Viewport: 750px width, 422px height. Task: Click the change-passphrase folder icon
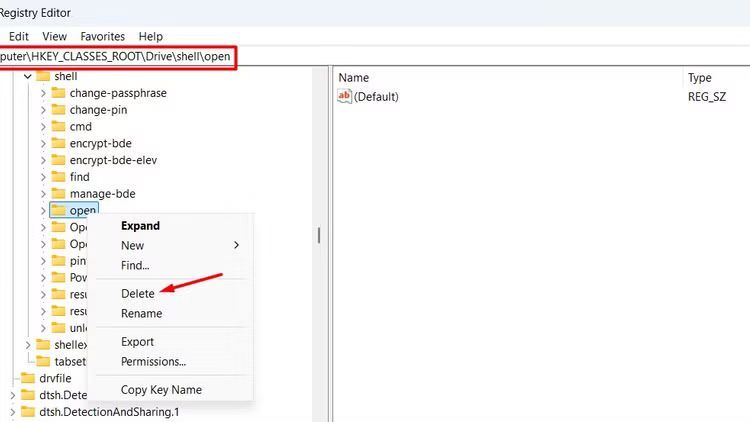[x=58, y=93]
